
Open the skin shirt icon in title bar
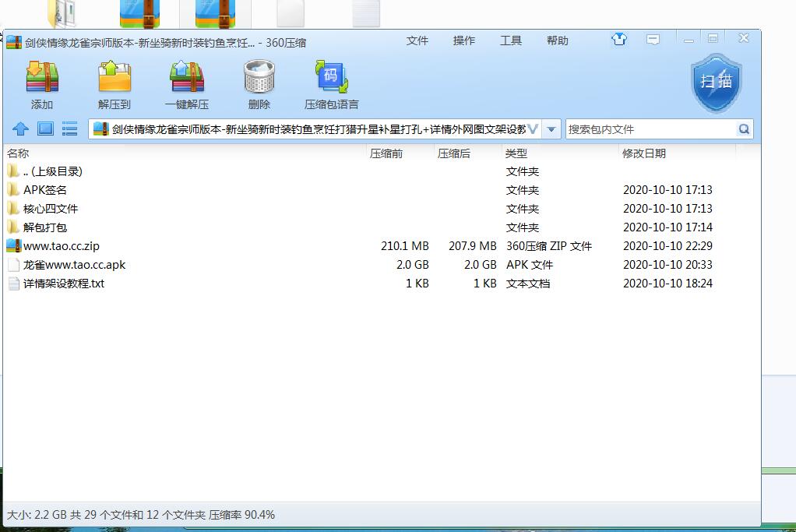click(x=619, y=40)
